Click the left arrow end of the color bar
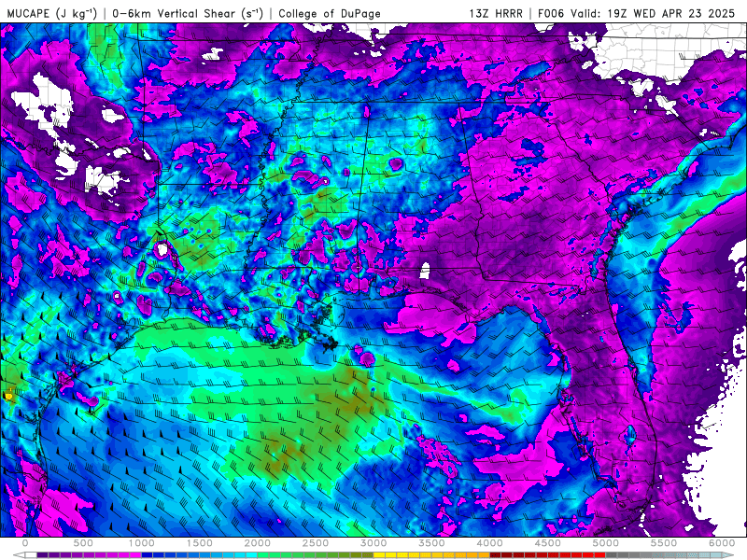 pyautogui.click(x=19, y=554)
